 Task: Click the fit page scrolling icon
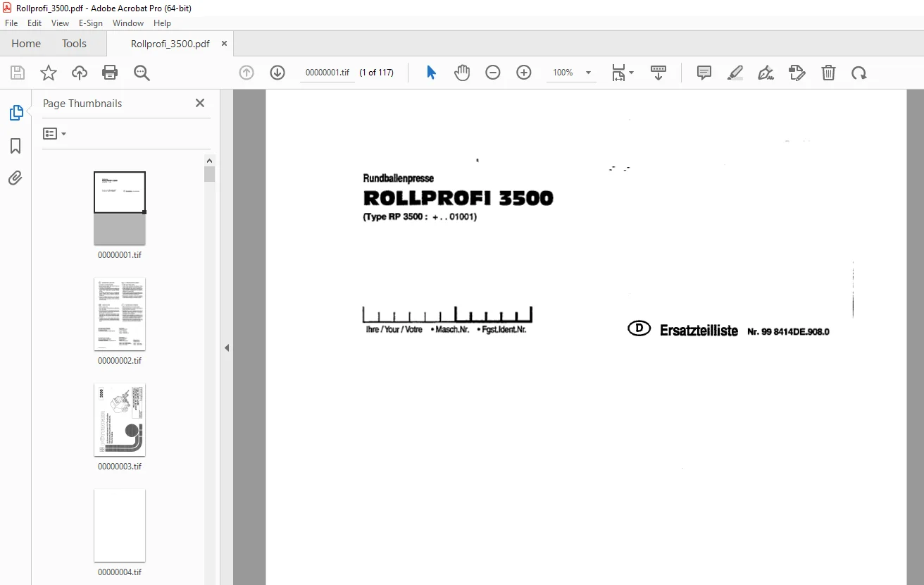point(618,73)
